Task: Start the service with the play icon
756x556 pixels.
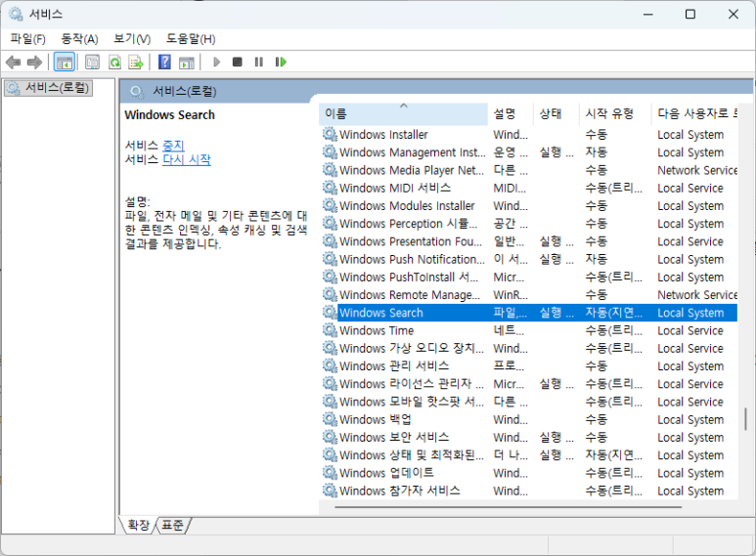Action: [216, 63]
